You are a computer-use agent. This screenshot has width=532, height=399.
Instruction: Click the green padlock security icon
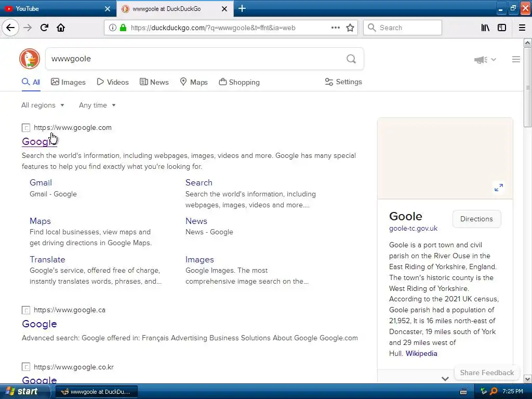(x=123, y=28)
